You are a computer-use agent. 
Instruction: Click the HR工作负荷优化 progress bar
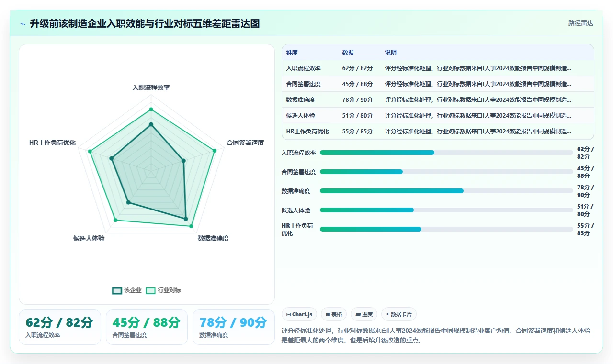coord(446,229)
